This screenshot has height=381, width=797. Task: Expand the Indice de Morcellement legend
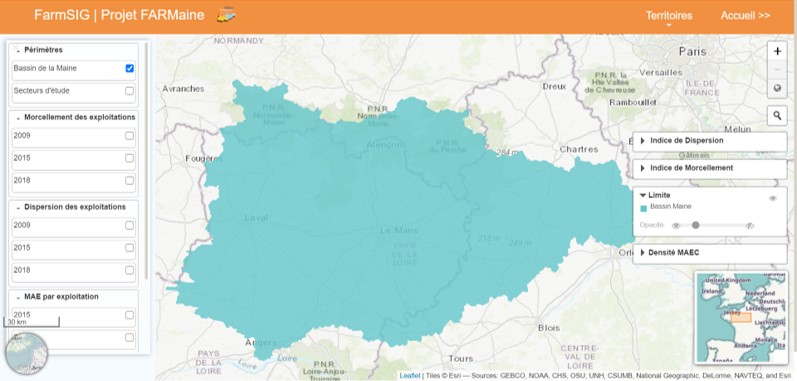click(x=710, y=168)
